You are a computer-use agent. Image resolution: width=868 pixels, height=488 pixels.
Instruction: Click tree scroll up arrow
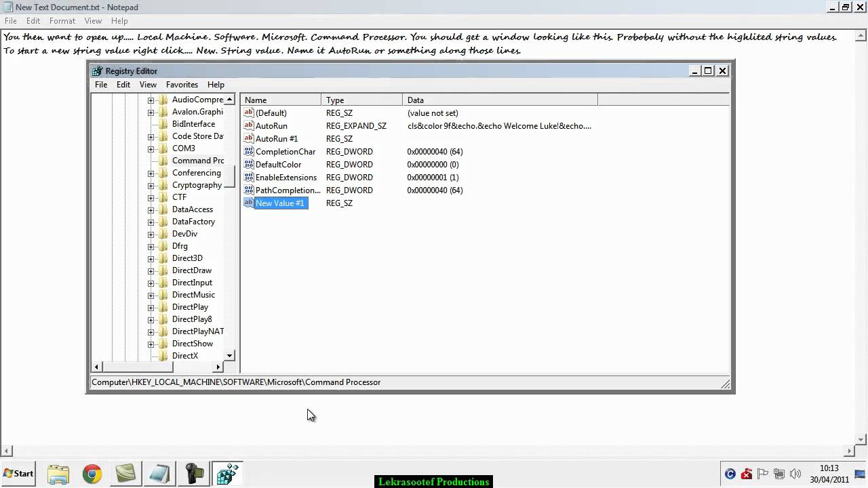coord(229,100)
